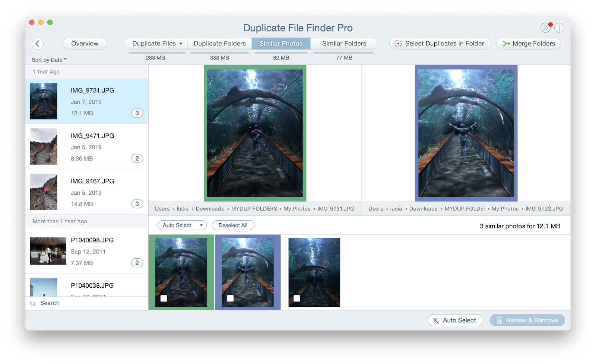Open the Duplicate Folders tab
The image size is (596, 364).
pyautogui.click(x=220, y=44)
